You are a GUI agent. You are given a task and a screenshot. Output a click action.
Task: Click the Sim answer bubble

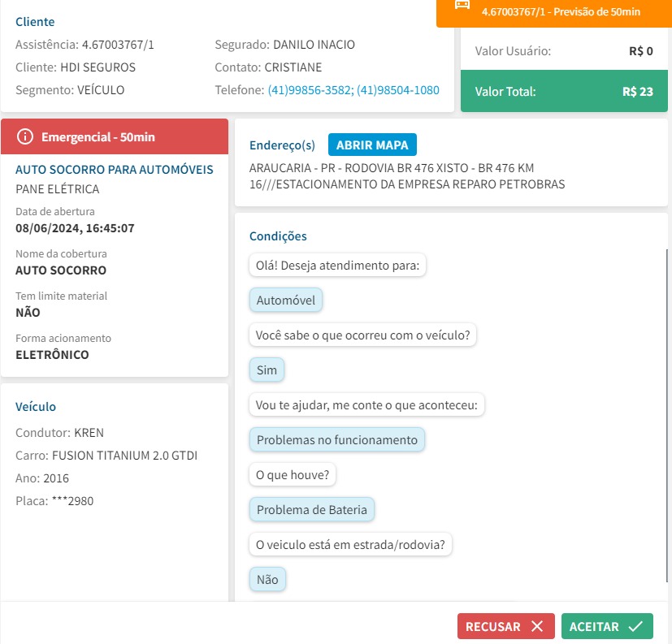coord(267,370)
